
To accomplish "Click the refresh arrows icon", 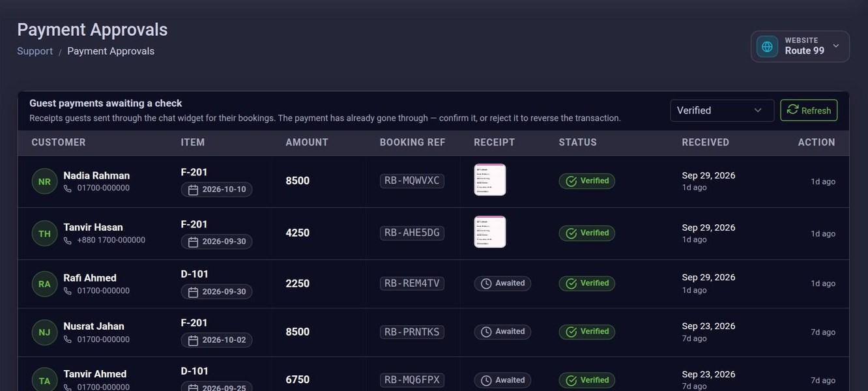I will tap(792, 109).
